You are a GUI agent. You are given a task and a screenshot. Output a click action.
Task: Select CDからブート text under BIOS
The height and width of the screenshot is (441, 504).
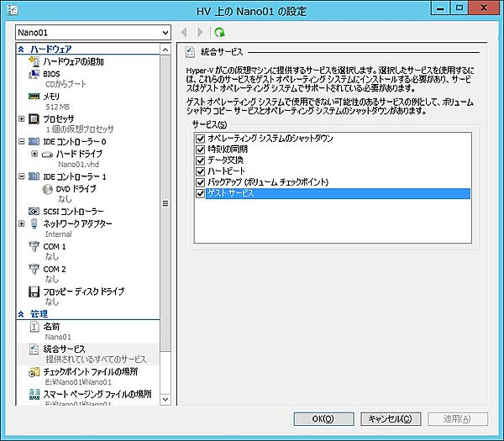click(66, 85)
